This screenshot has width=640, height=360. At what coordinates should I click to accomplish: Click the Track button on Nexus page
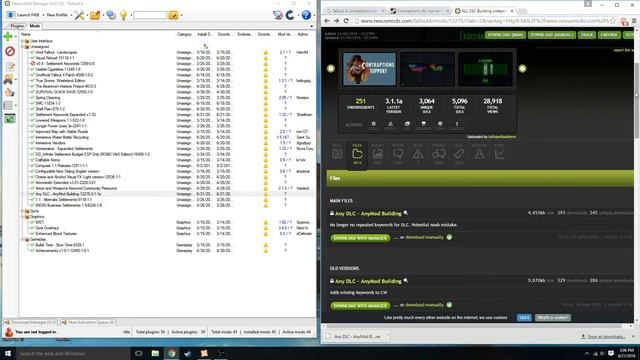pos(587,35)
